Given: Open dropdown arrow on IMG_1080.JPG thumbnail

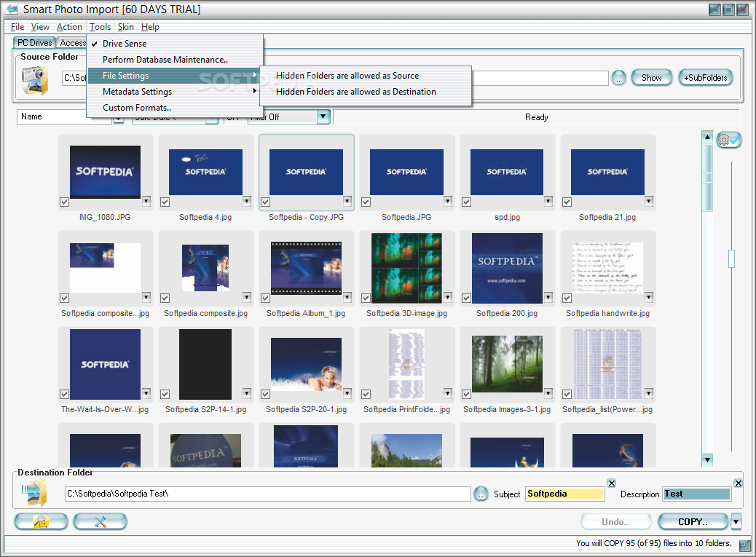Looking at the screenshot, I should pyautogui.click(x=146, y=201).
